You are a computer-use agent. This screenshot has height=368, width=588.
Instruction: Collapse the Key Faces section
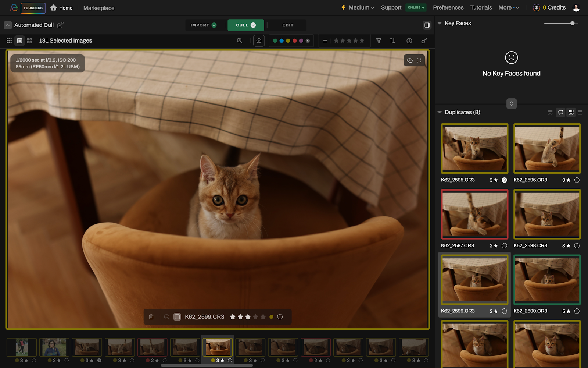coord(440,23)
